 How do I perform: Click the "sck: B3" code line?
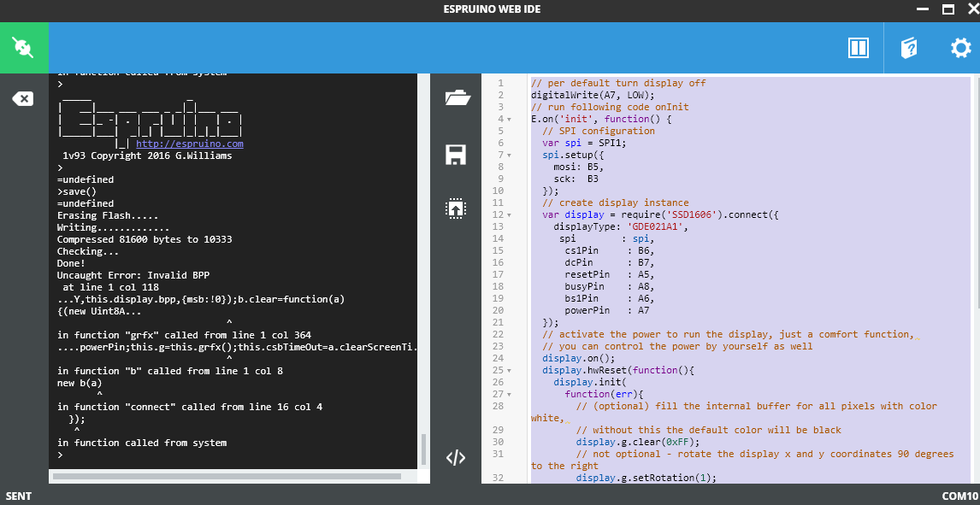point(578,179)
